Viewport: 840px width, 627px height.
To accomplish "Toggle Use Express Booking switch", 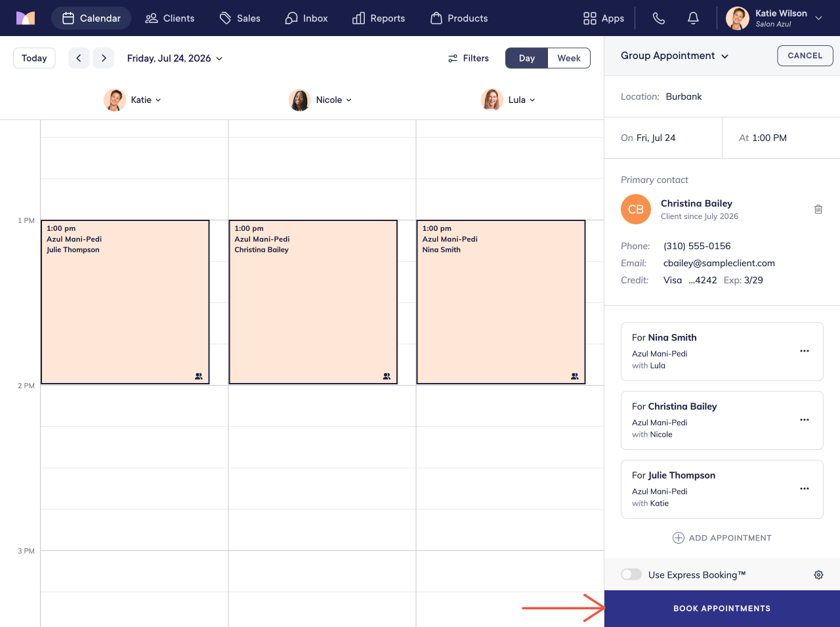I will coord(631,575).
